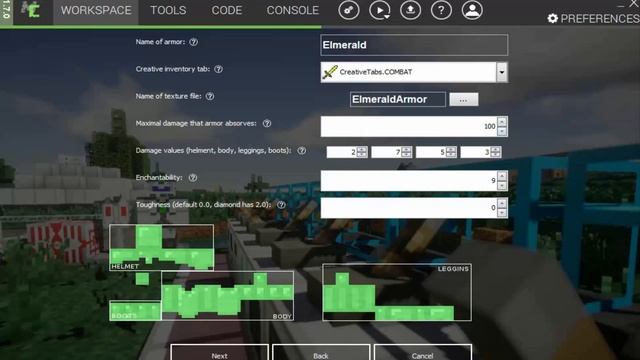The width and height of the screenshot is (640, 360).
Task: Click the ElmeraldArmor texture name field
Action: [x=398, y=100]
